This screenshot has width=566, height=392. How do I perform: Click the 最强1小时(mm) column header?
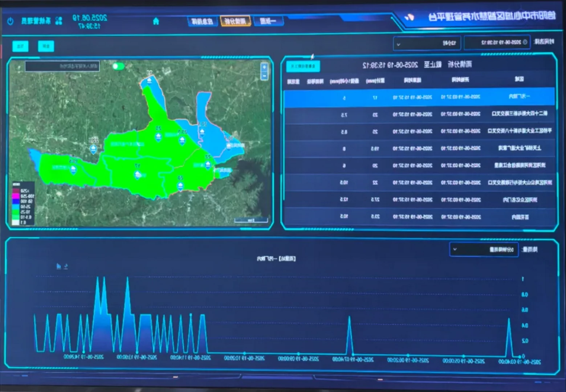click(x=344, y=81)
